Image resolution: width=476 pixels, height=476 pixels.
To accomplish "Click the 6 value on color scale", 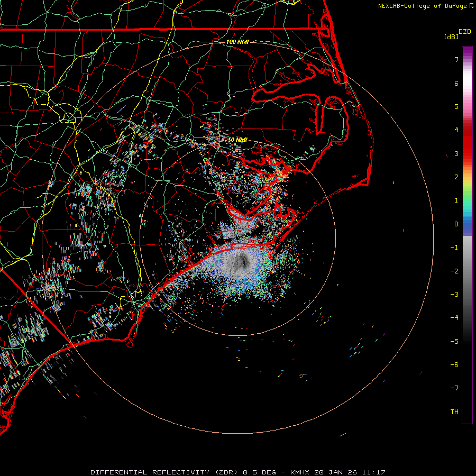I will coord(456,83).
